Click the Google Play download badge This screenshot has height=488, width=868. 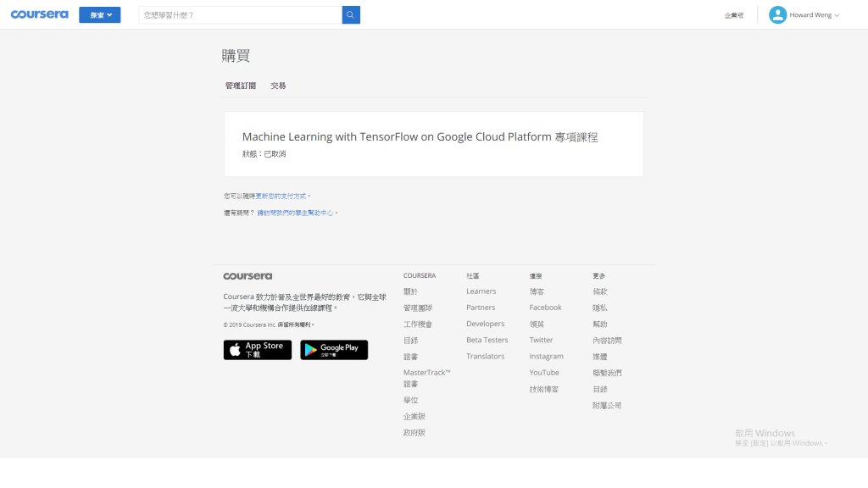(x=334, y=350)
